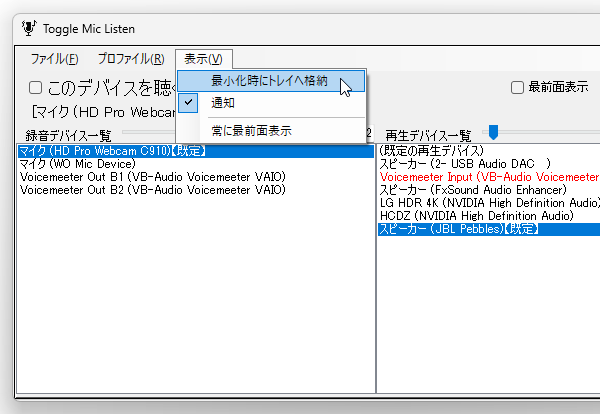Viewport: 600px width, 414px height.
Task: Select Voicemeeter Out B1 recording device
Action: (196, 177)
